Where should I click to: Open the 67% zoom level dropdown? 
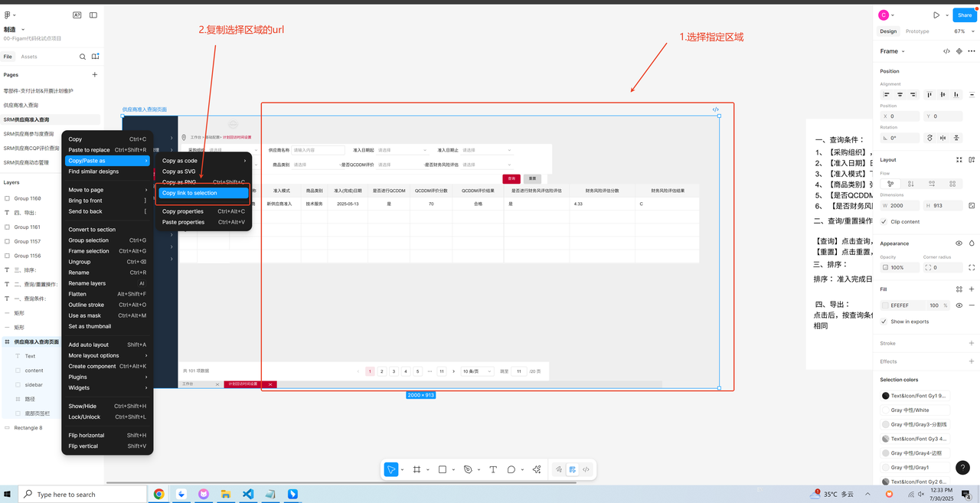click(x=961, y=31)
